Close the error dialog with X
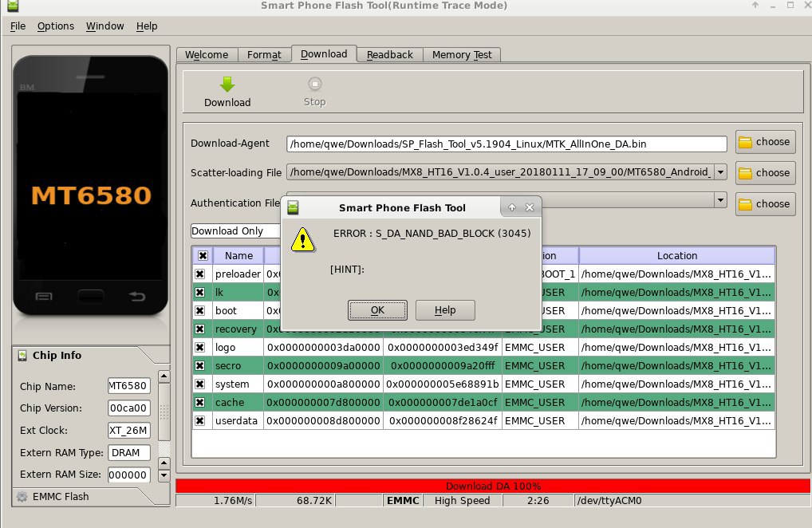 click(x=530, y=207)
